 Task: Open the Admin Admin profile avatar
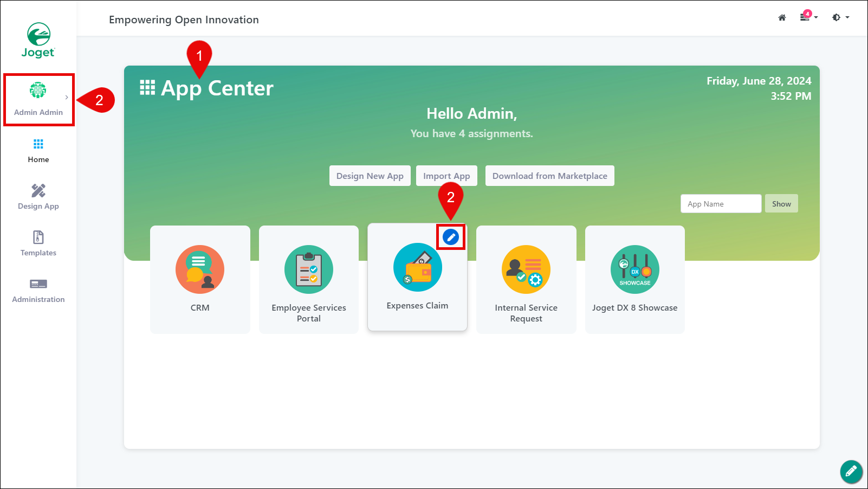point(38,90)
